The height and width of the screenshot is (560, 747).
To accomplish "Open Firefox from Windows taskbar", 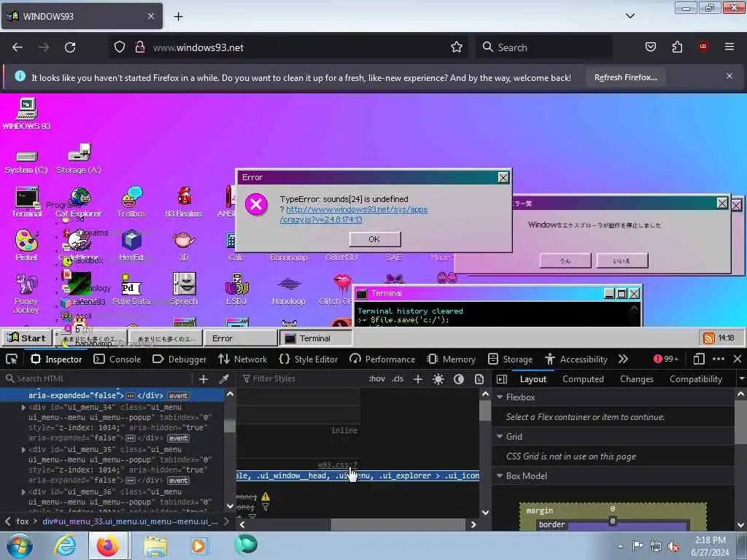I will coord(108,545).
